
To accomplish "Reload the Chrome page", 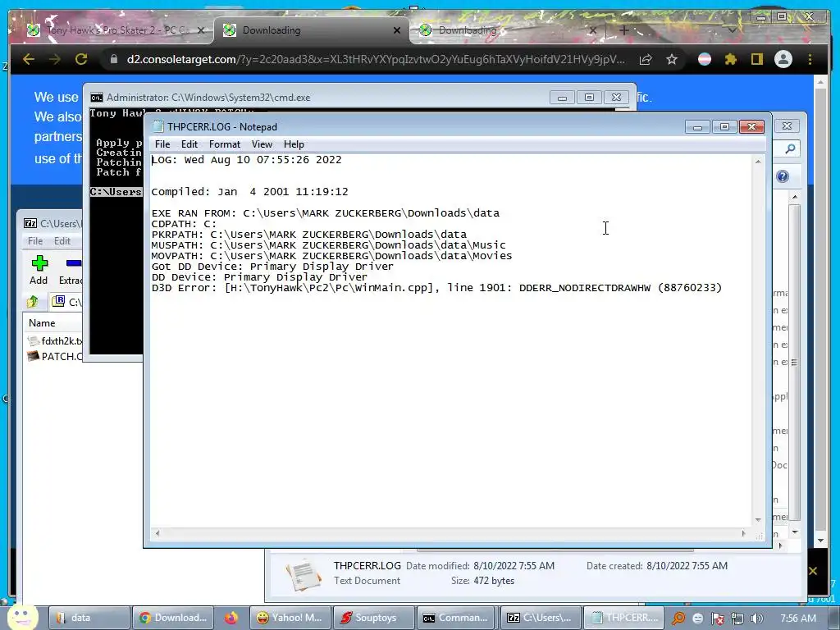I will 81,59.
